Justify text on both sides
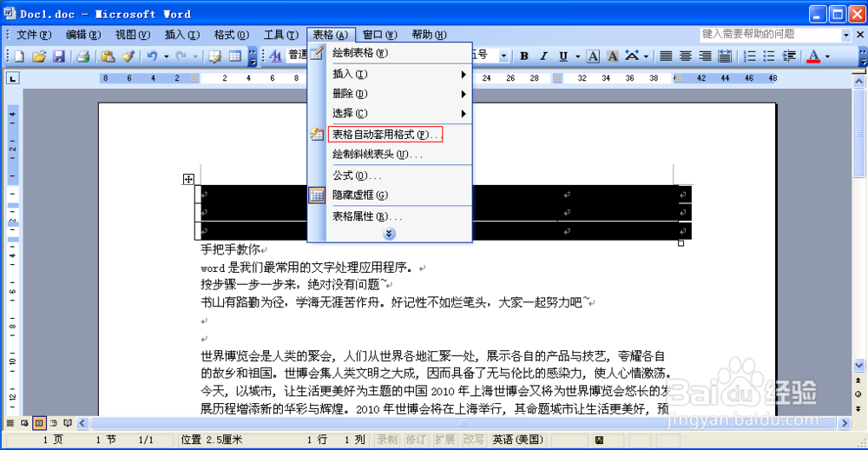 (666, 56)
